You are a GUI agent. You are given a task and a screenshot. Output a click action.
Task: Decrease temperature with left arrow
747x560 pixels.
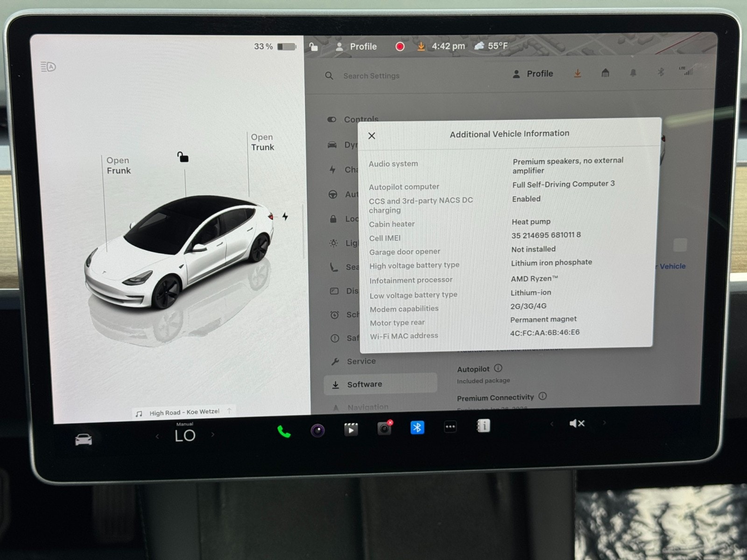(x=157, y=436)
